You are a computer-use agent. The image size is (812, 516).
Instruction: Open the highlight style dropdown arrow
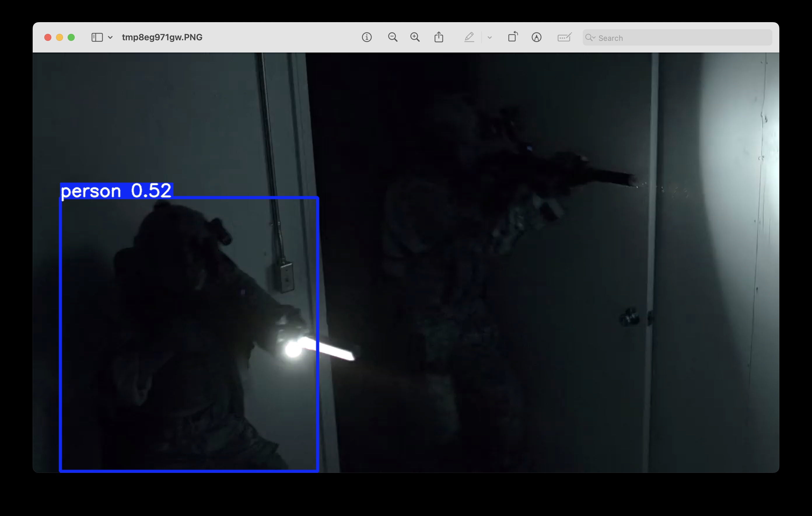(x=490, y=37)
